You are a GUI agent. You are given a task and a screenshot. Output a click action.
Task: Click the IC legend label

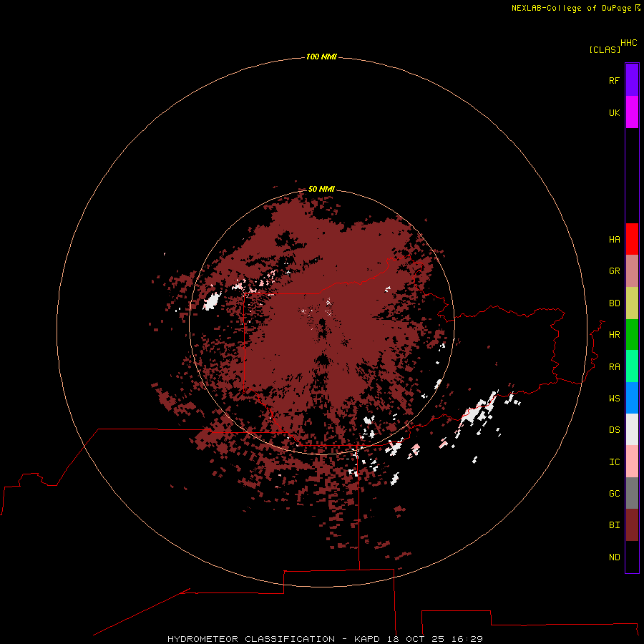[614, 462]
